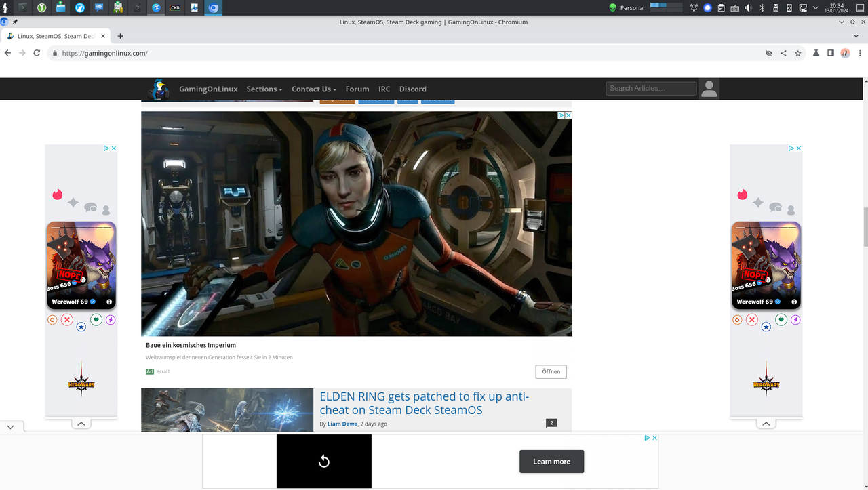
Task: Open the Chromium profile avatar
Action: click(845, 53)
